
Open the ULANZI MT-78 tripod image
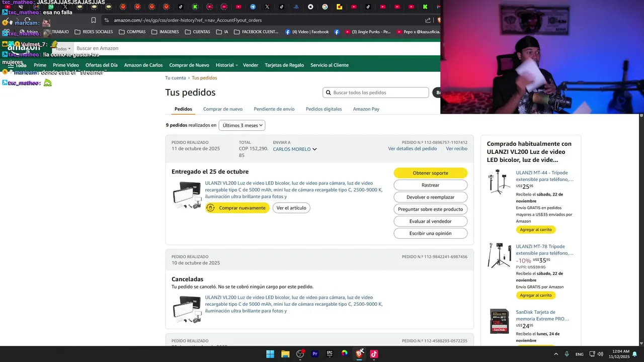click(500, 255)
